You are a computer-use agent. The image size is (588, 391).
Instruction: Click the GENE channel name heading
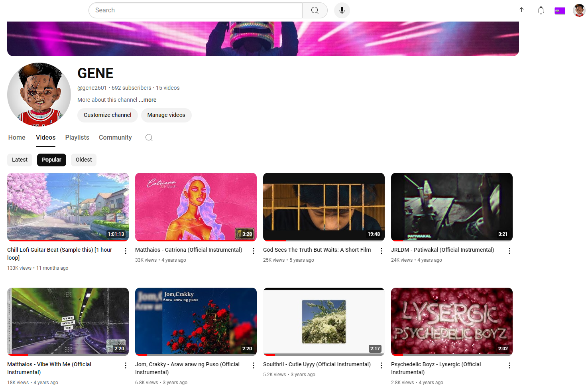point(96,73)
